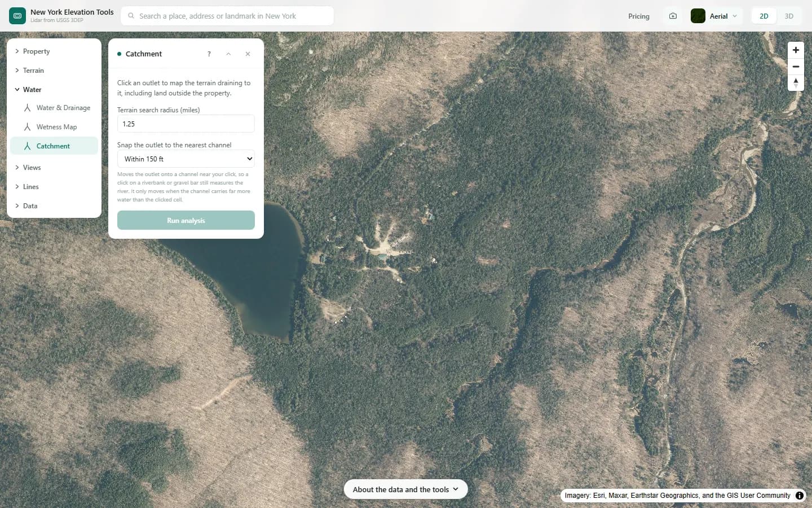
Task: Click the Catchment panel help icon
Action: click(x=209, y=54)
